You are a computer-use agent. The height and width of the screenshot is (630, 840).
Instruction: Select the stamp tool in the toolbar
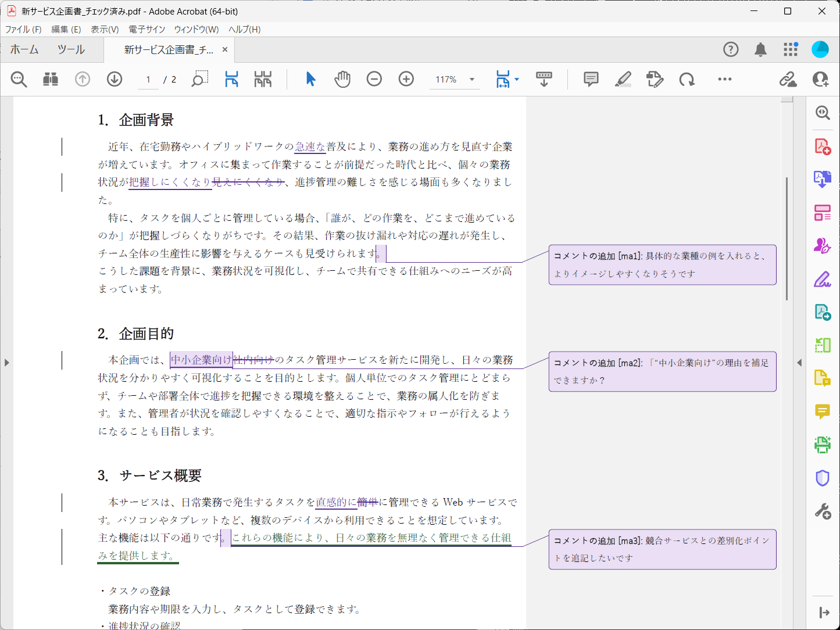pos(655,79)
